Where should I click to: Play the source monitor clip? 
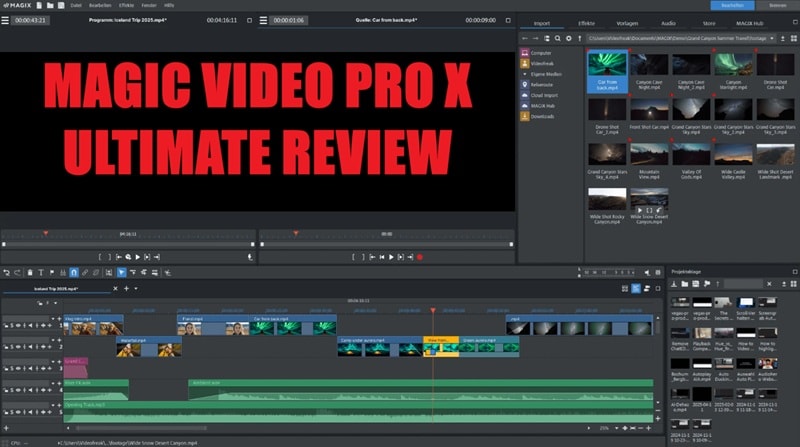(x=391, y=257)
